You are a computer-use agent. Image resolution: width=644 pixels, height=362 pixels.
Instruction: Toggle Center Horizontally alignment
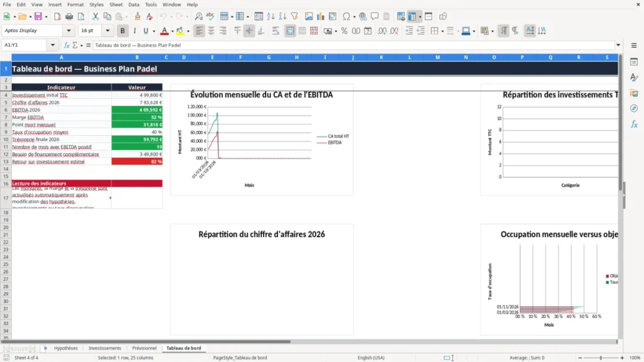(x=211, y=31)
